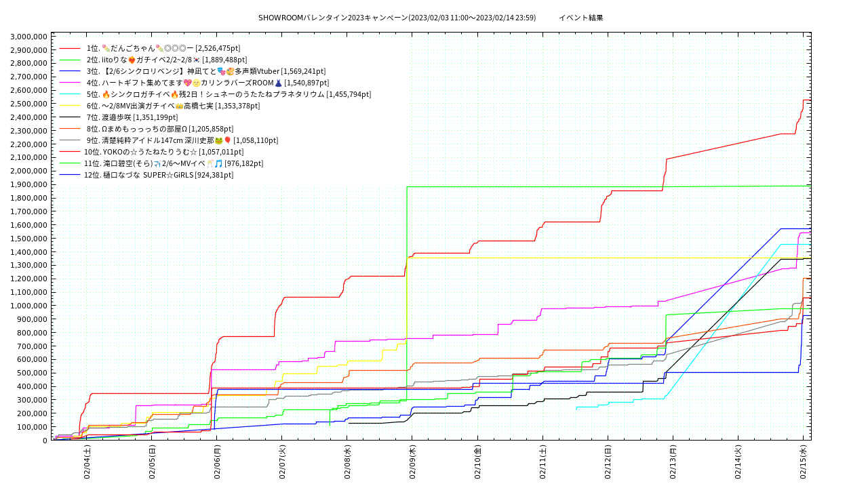The image size is (868, 488).
Task: Click the 2,700,000 y-axis label
Action: [x=30, y=77]
